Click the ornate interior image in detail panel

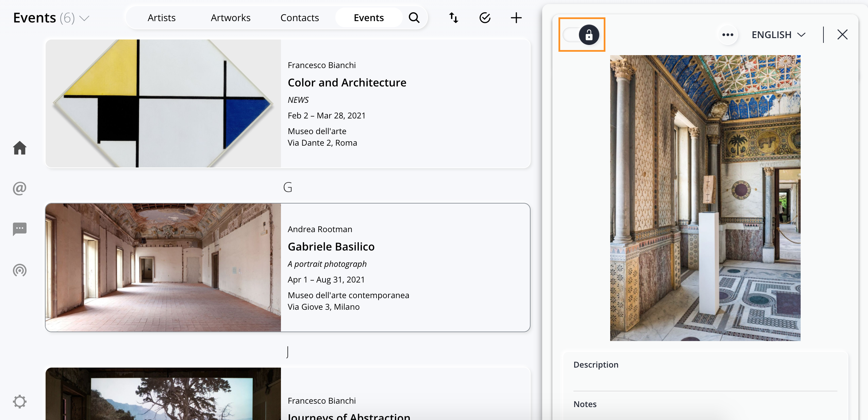click(705, 198)
